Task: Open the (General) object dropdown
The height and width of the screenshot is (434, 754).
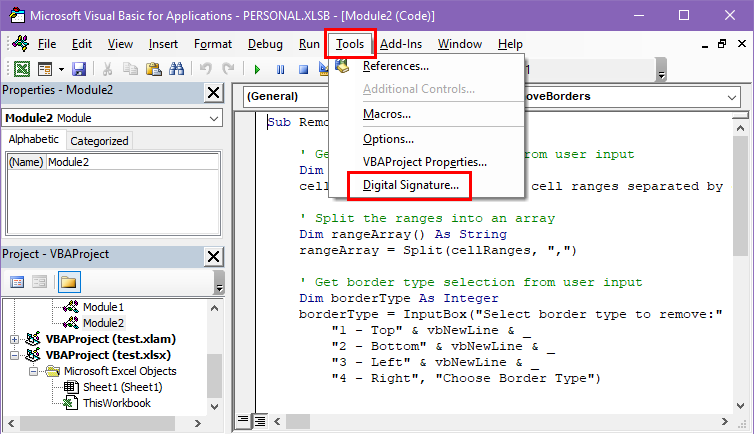Action: click(x=287, y=97)
